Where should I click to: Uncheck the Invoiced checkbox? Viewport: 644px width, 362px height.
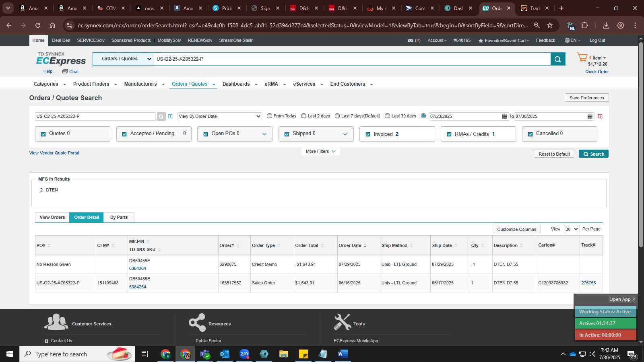(x=368, y=134)
